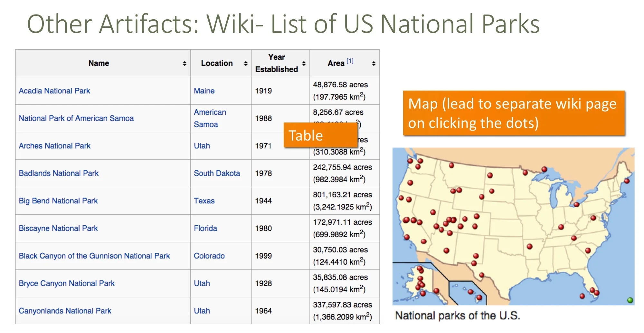Open the Big Bend National Park link
644x333 pixels.
click(x=58, y=201)
